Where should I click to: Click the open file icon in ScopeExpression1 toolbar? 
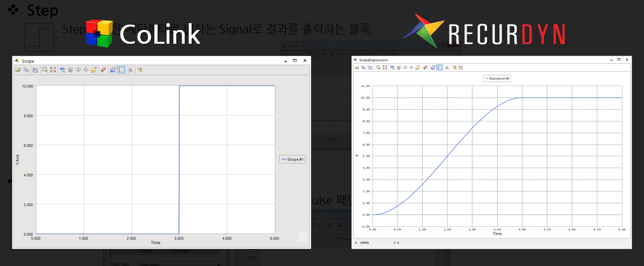357,67
